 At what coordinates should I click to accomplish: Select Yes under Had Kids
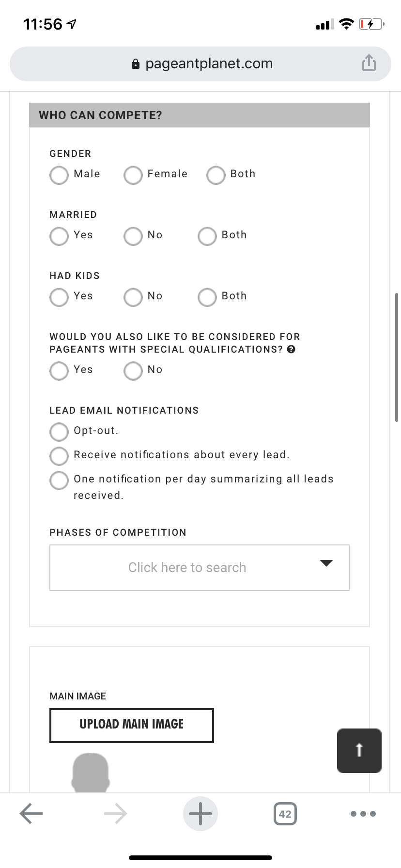[59, 297]
